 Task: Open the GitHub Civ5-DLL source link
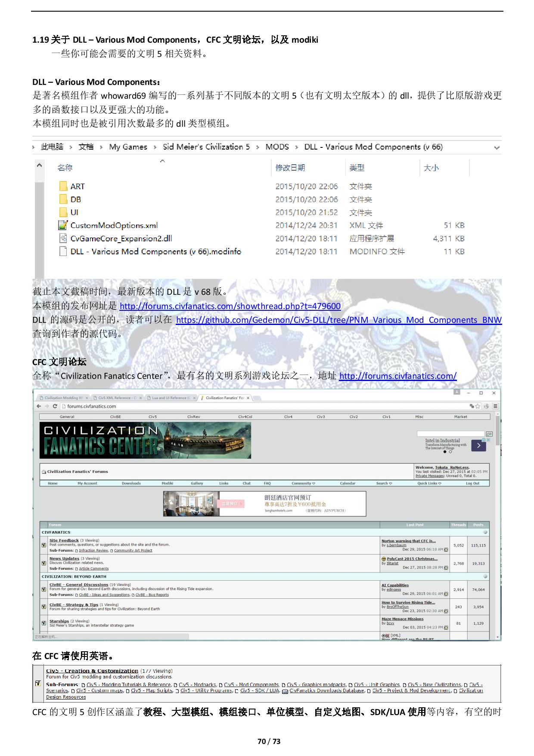(339, 320)
